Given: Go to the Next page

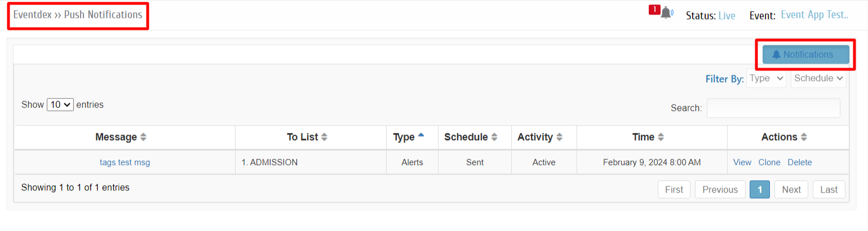Looking at the screenshot, I should [791, 190].
